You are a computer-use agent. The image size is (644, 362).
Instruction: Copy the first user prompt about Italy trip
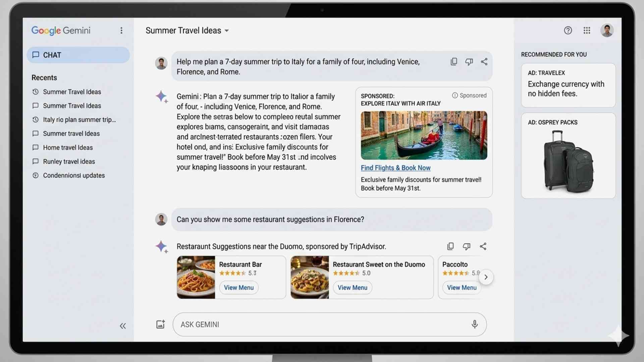pyautogui.click(x=454, y=62)
